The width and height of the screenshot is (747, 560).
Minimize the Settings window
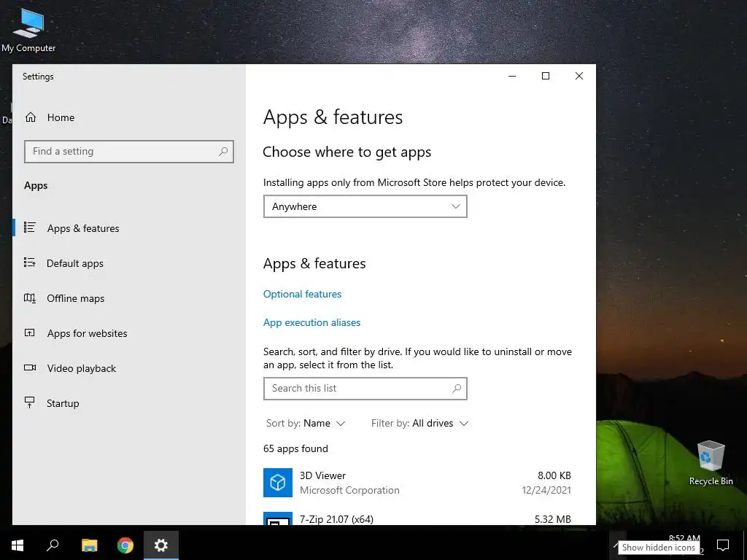point(512,76)
